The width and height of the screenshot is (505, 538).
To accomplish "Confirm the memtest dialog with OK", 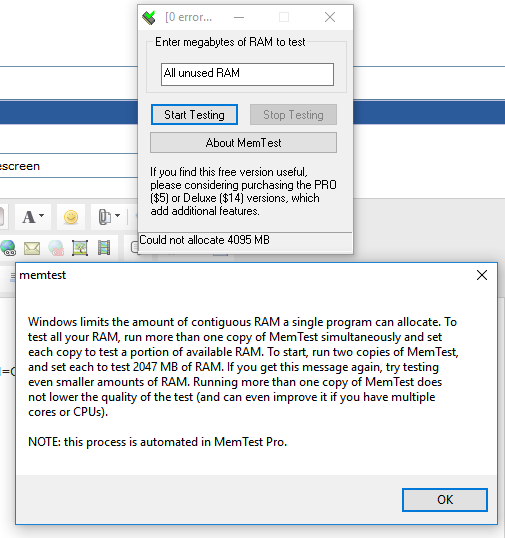I will coord(445,500).
